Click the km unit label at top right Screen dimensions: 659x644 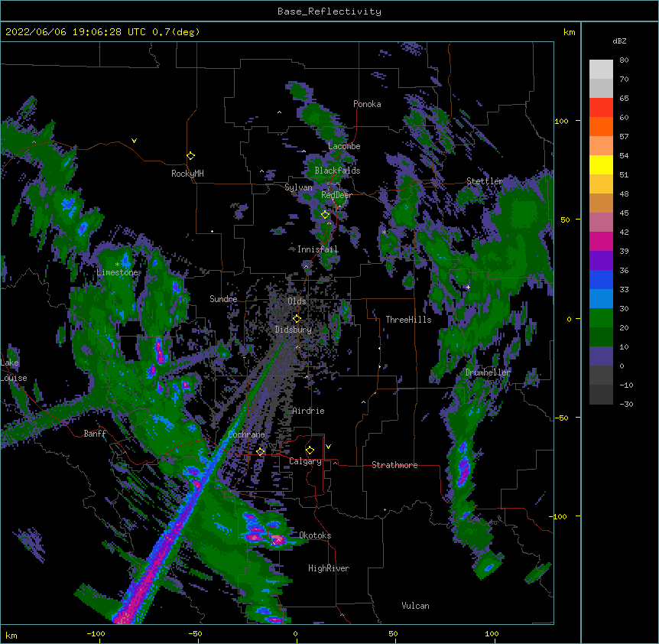pos(570,32)
